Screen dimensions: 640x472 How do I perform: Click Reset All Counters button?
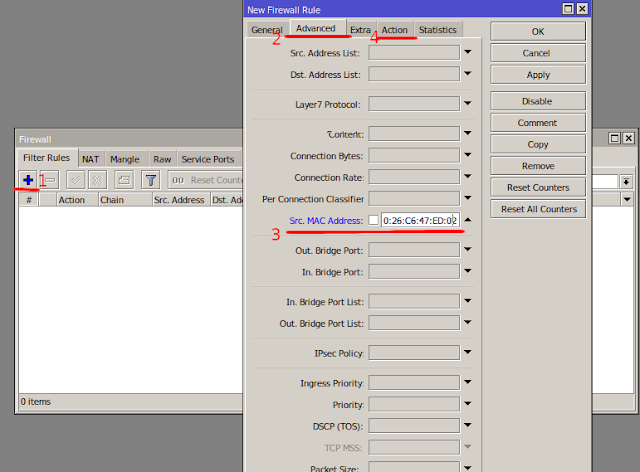point(538,209)
